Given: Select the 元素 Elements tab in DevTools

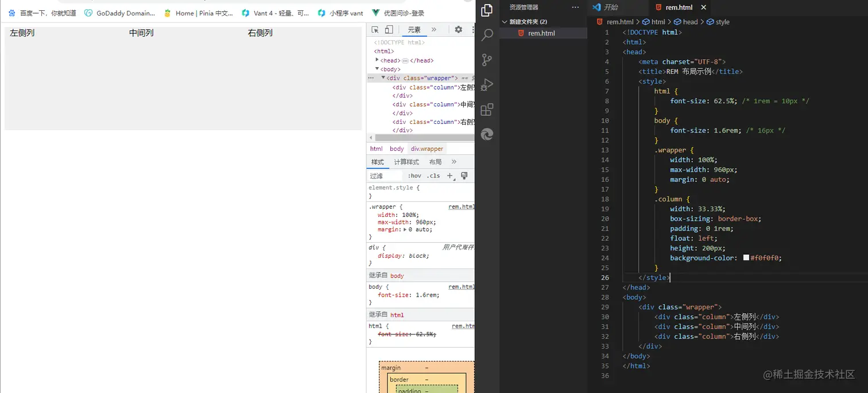Looking at the screenshot, I should click(414, 30).
